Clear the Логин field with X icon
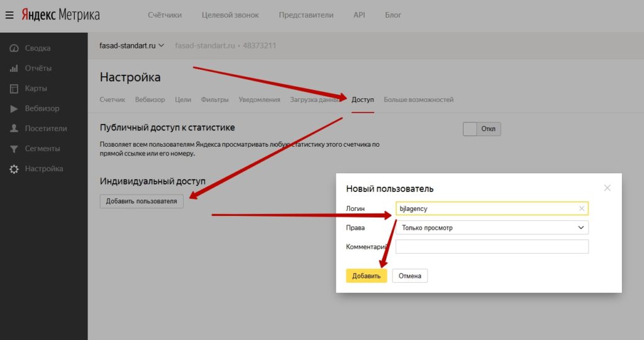644x340 pixels. [x=582, y=208]
